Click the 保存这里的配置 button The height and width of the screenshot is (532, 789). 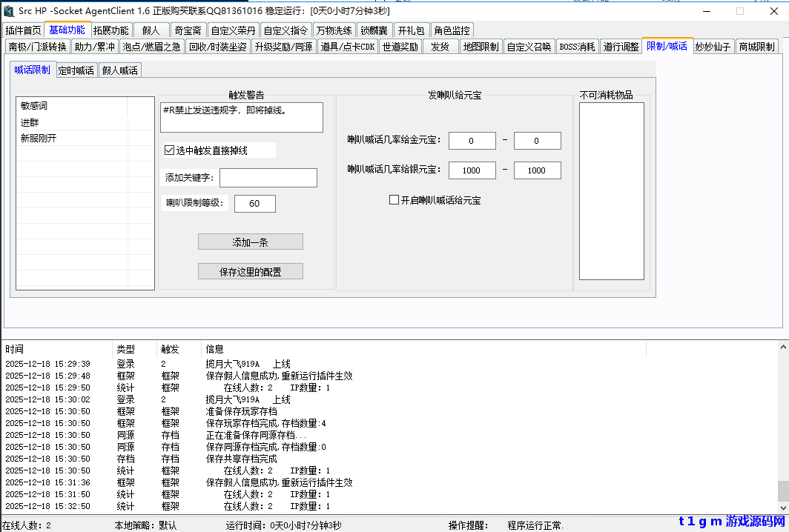click(250, 270)
